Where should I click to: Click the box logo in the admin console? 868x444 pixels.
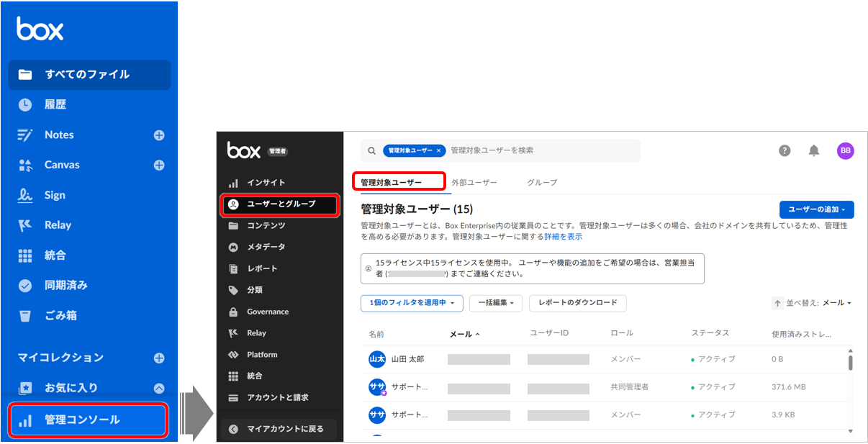[x=243, y=150]
